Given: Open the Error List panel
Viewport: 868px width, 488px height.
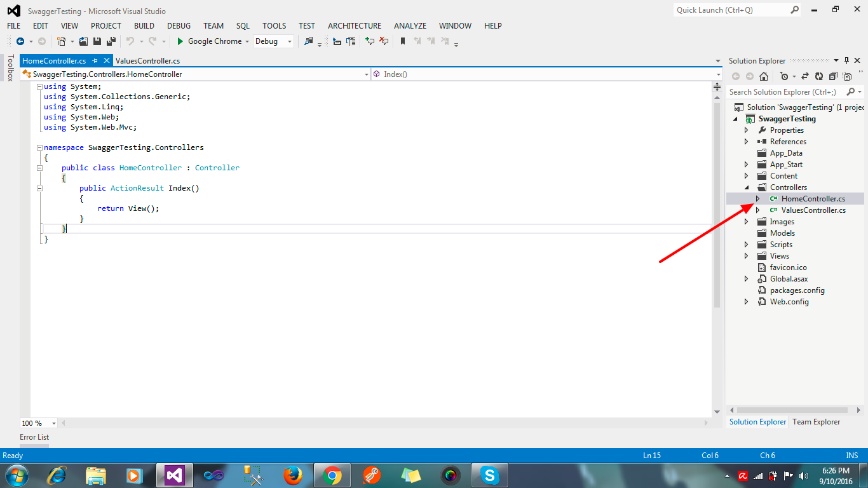Looking at the screenshot, I should (x=34, y=437).
